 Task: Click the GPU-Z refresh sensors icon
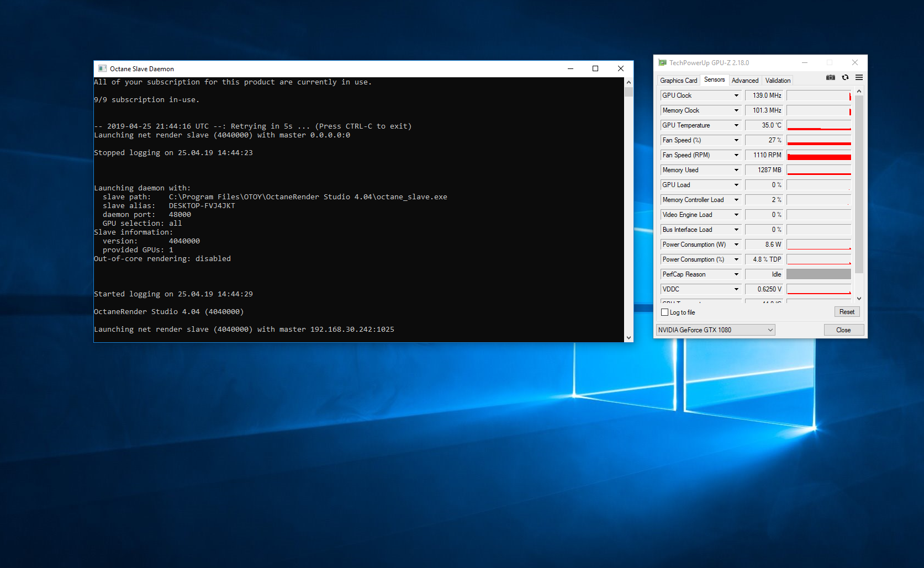(x=845, y=77)
